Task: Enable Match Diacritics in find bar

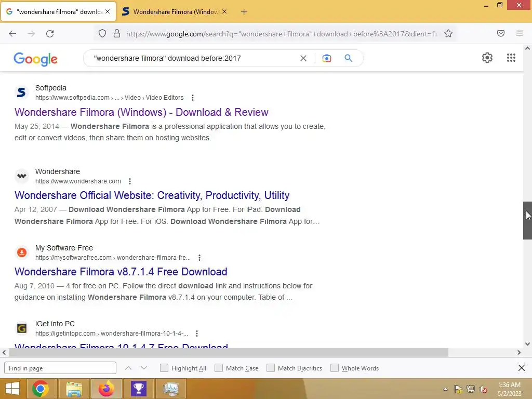Action: point(270,368)
